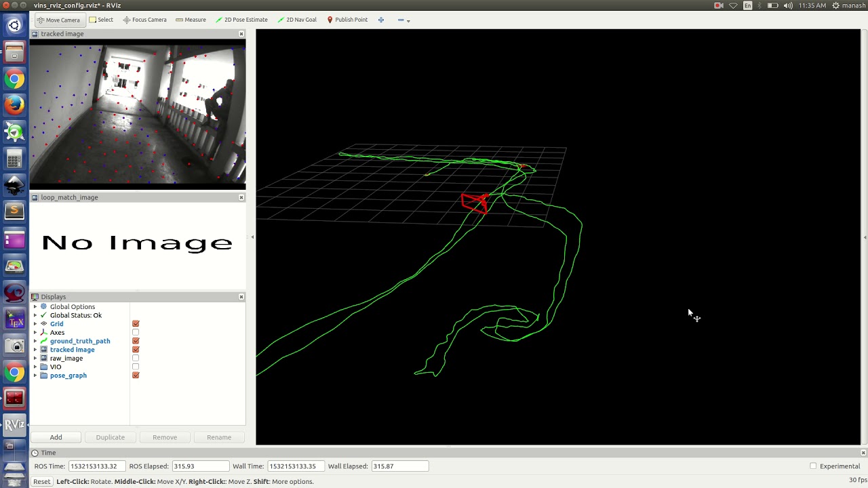Uncheck the Grid display checkbox
The width and height of the screenshot is (868, 488).
click(136, 324)
